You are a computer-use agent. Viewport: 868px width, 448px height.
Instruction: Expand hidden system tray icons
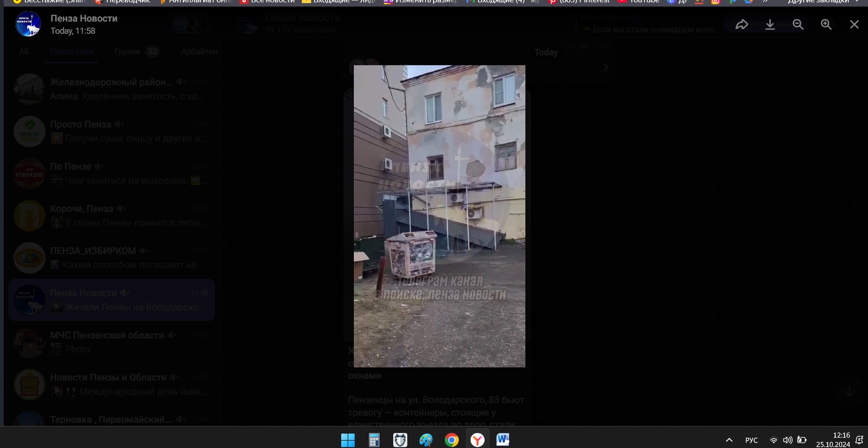[x=729, y=440]
